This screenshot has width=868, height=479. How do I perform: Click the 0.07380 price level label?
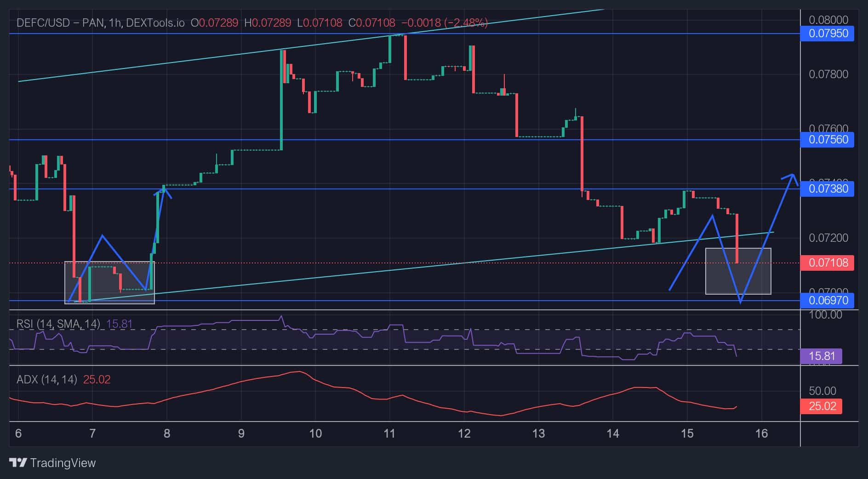coord(827,188)
